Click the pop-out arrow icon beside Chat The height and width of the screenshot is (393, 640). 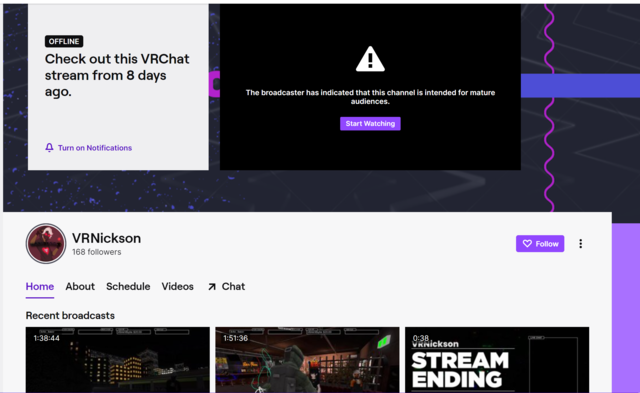pos(211,287)
